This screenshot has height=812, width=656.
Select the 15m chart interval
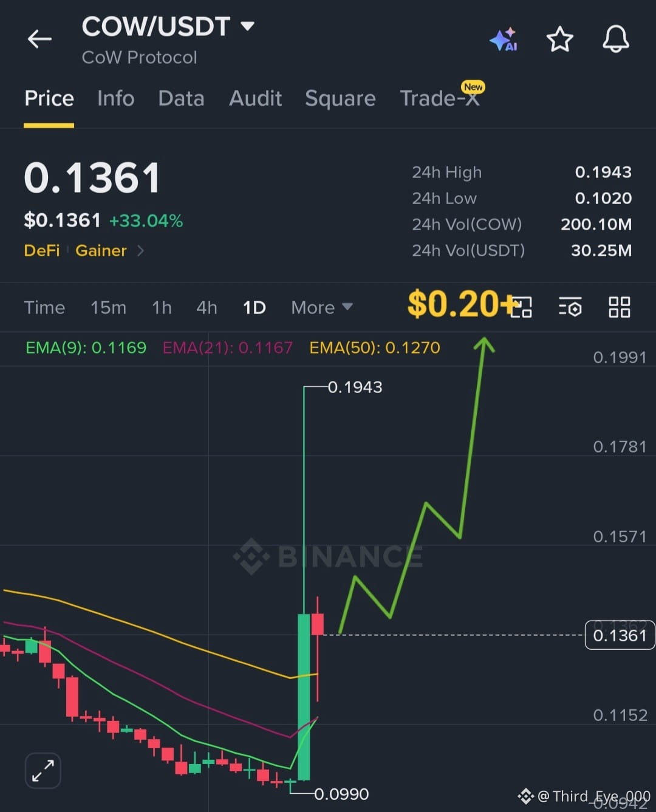(x=108, y=307)
